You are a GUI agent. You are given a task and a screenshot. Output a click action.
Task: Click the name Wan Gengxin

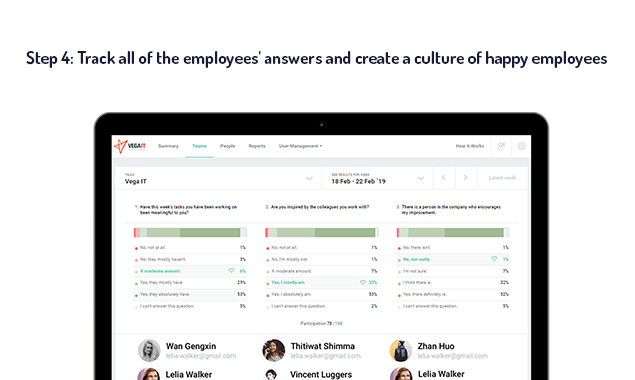point(191,346)
